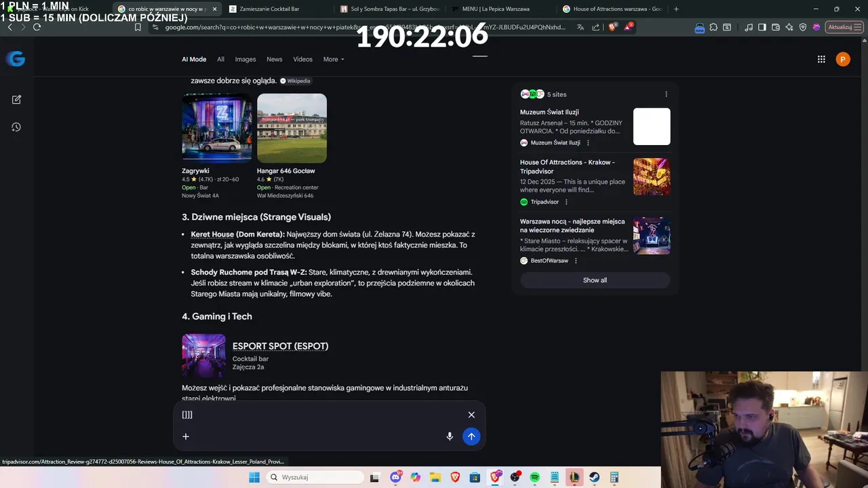The width and height of the screenshot is (868, 488).
Task: Switch to MENU La Pepica Warszawa tab
Action: tap(500, 9)
